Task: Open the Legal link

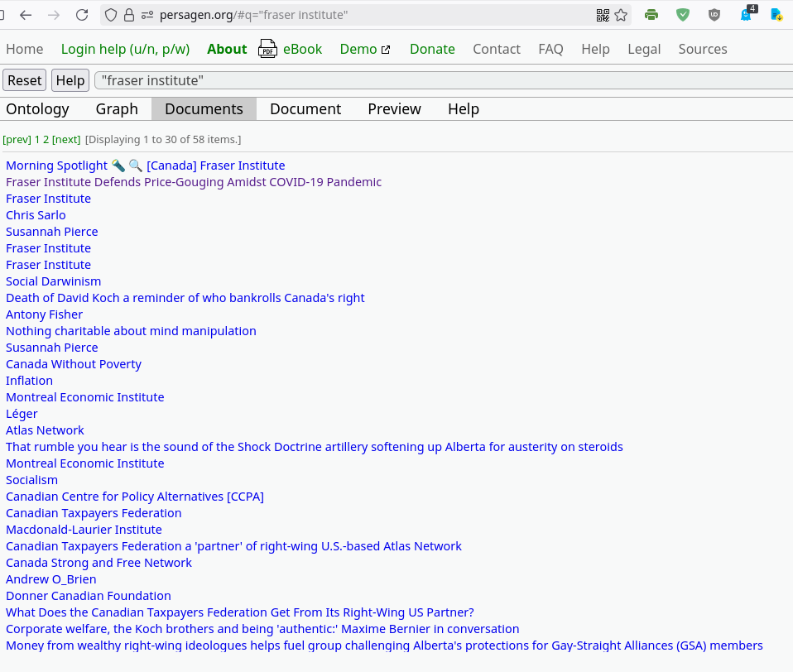Action: (x=644, y=49)
